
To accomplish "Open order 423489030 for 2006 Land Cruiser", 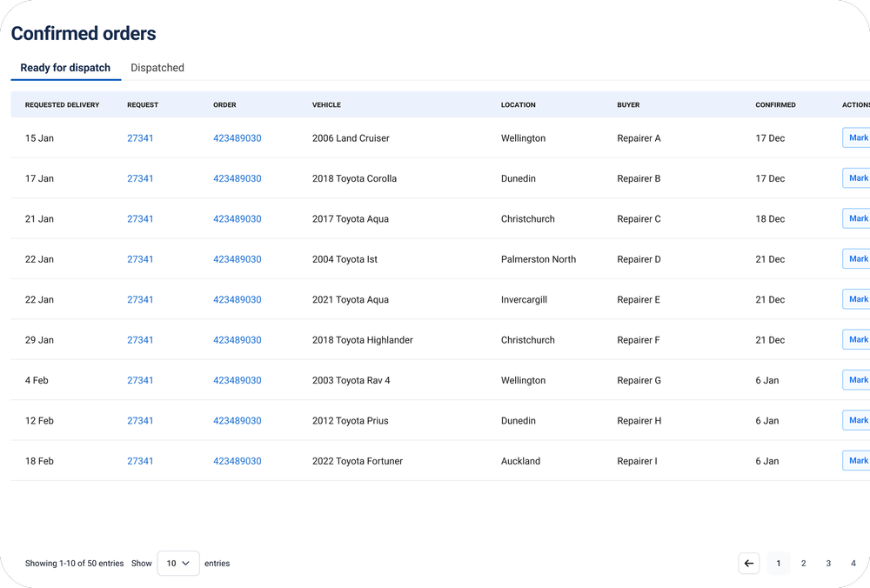I will pos(237,138).
